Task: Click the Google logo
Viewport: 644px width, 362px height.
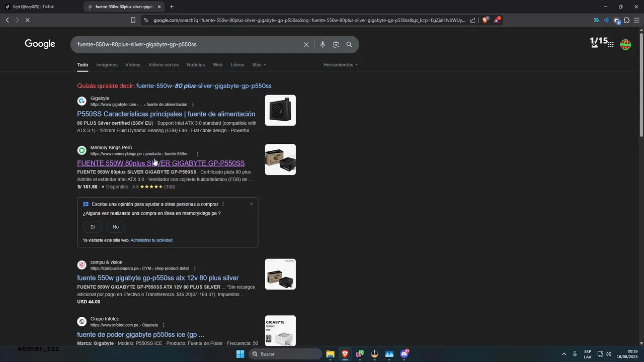Action: 40,44
